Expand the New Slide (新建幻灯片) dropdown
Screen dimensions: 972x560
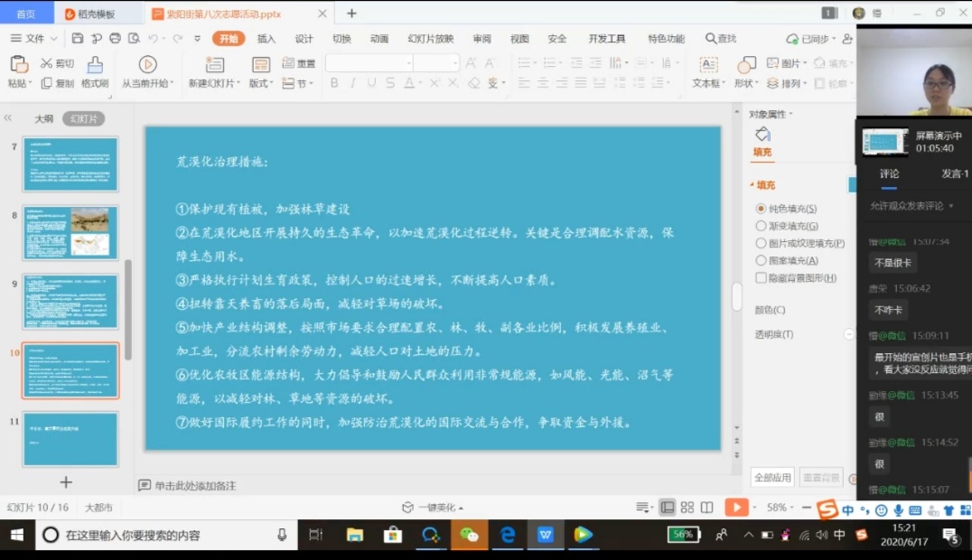click(215, 83)
